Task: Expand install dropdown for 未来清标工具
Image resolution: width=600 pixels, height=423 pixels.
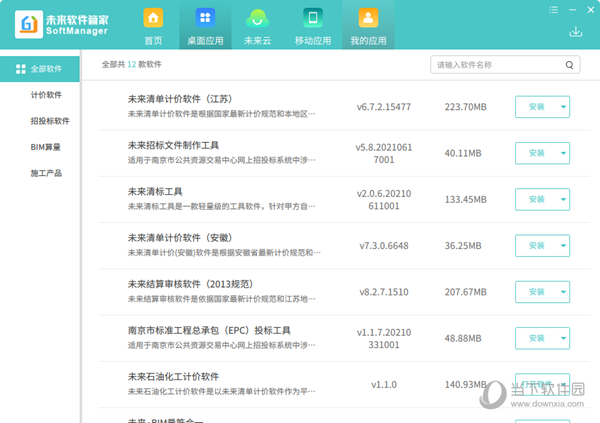Action: (x=564, y=199)
